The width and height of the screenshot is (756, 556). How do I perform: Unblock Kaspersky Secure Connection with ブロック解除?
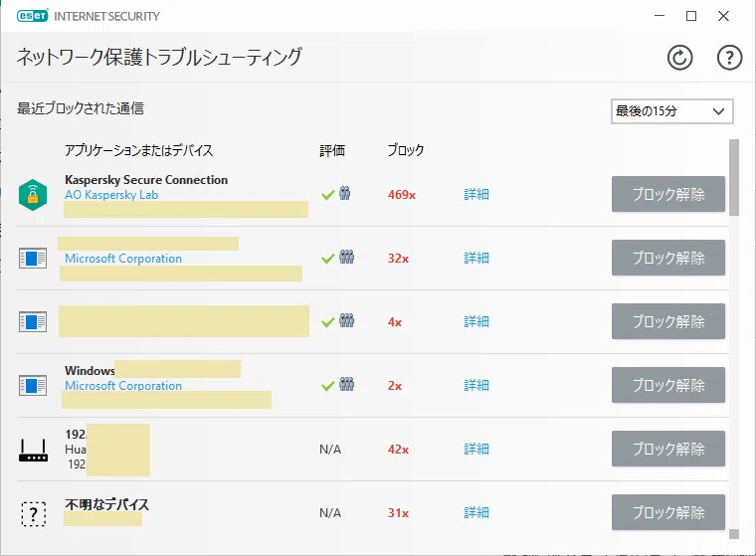click(x=668, y=194)
